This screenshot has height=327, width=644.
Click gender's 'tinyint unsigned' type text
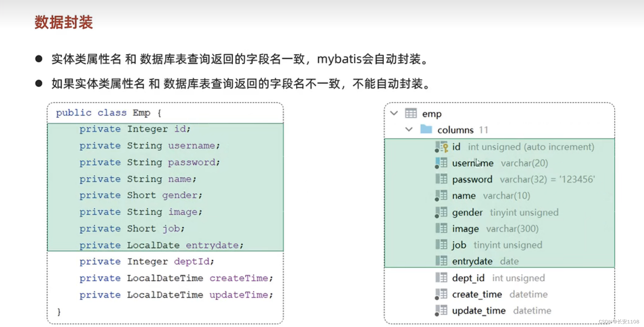coord(524,212)
